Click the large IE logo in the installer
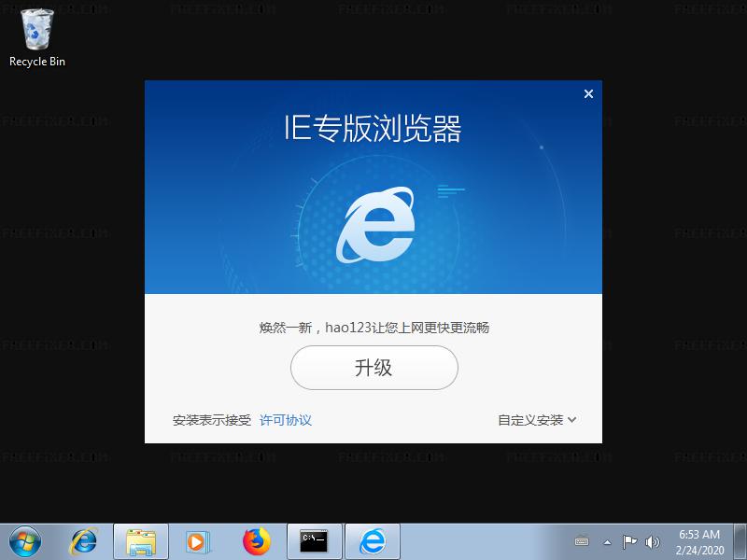The image size is (747, 560). click(375, 225)
